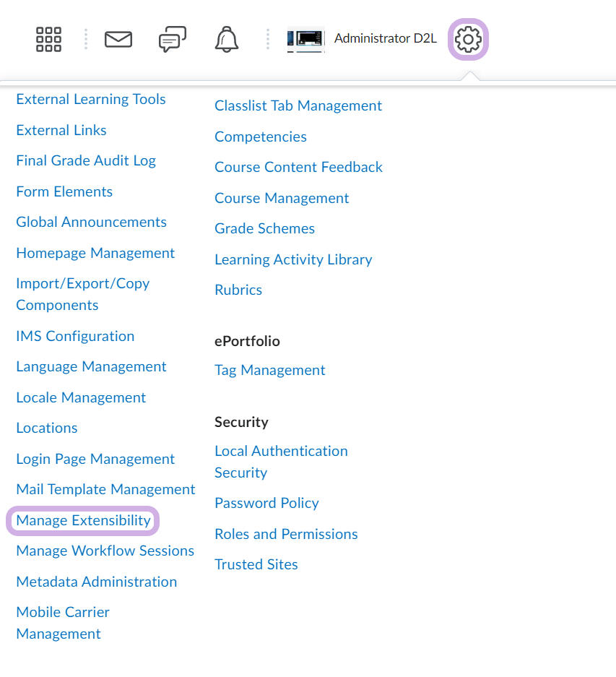Select Password Policy under Security
Screen dimensions: 616x677
pyautogui.click(x=266, y=503)
